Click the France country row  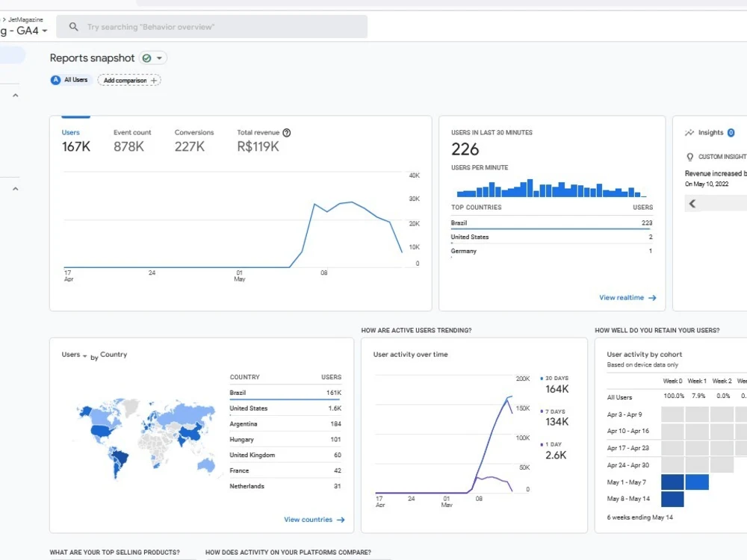click(285, 470)
